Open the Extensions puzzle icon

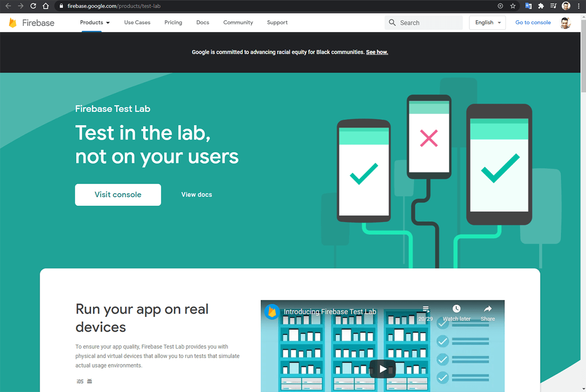541,6
